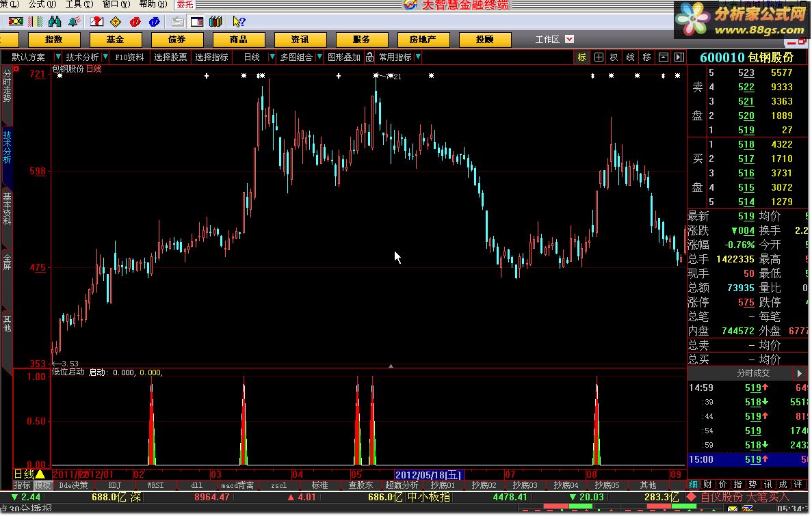The image size is (812, 516).
Task: Click the grayed clipboard toolbar icon
Action: pyautogui.click(x=178, y=22)
